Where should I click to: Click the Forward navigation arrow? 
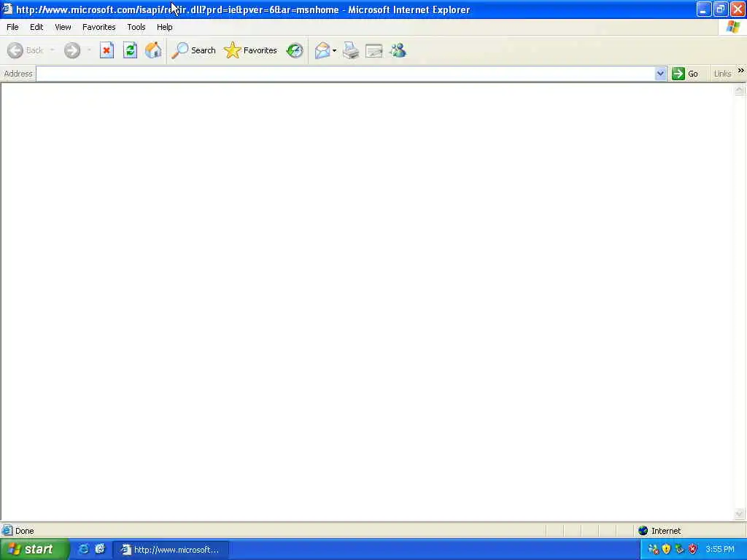click(72, 50)
